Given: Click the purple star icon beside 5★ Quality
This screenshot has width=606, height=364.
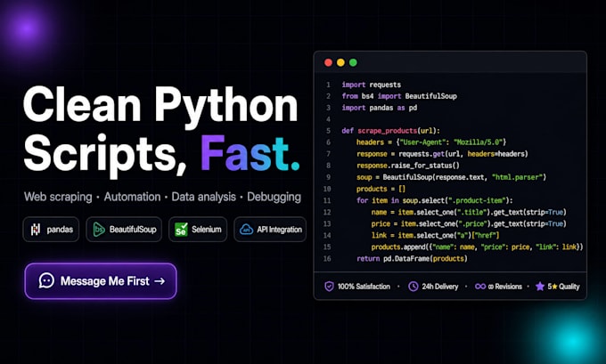Looking at the screenshot, I should point(540,286).
